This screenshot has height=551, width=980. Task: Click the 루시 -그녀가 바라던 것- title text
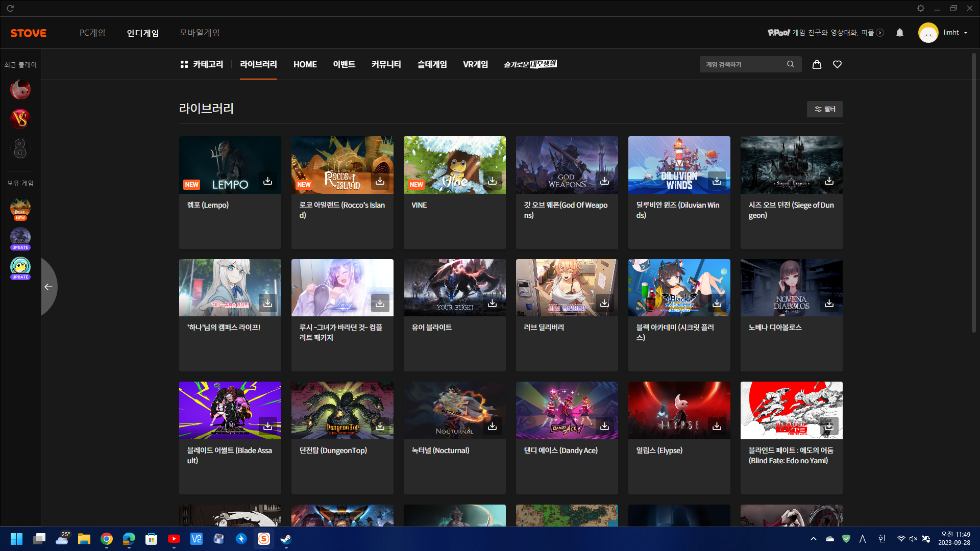tap(341, 332)
